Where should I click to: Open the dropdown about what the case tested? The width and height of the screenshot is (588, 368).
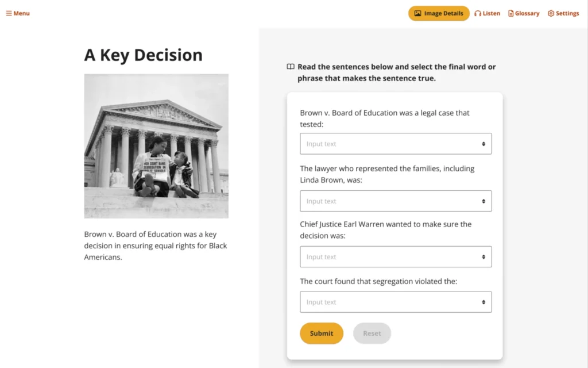(396, 143)
